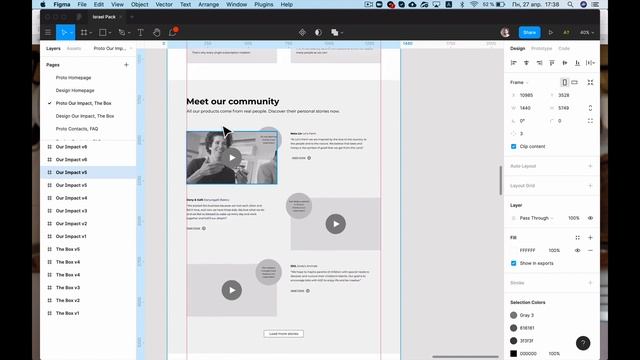The image size is (640, 360).
Task: Open the Arrange menu
Action: click(x=209, y=4)
